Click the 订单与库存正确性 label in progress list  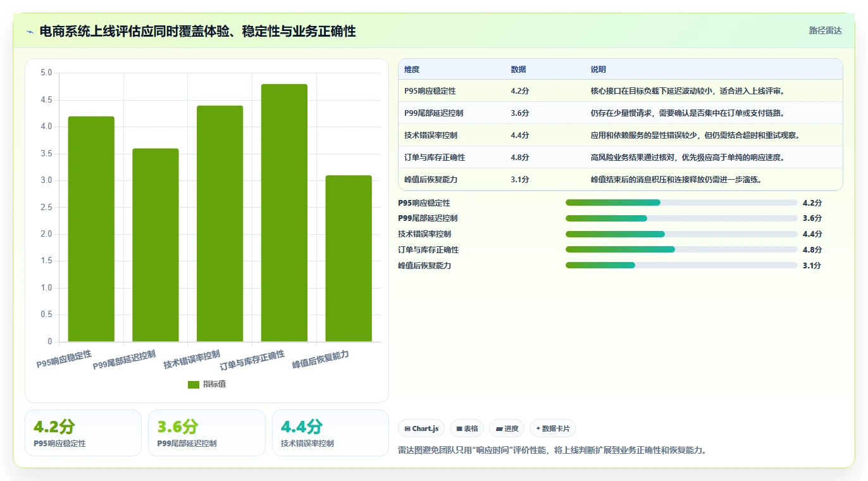pyautogui.click(x=428, y=250)
